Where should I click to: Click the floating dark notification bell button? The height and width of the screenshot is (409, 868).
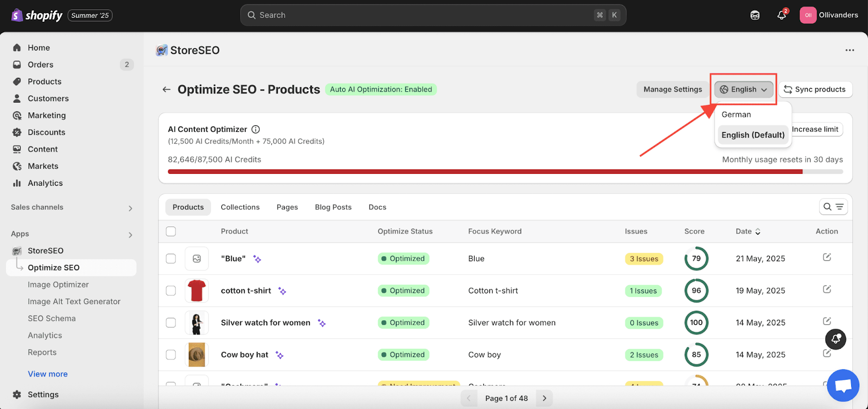tap(835, 339)
